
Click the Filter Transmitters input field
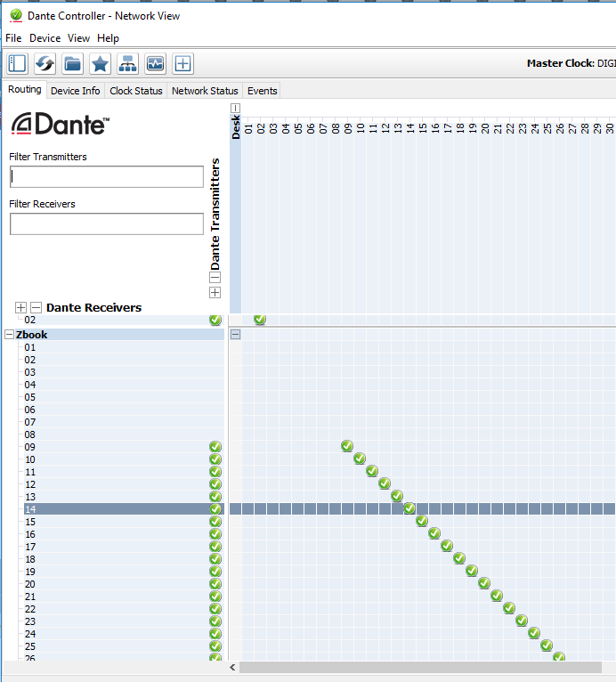(107, 176)
